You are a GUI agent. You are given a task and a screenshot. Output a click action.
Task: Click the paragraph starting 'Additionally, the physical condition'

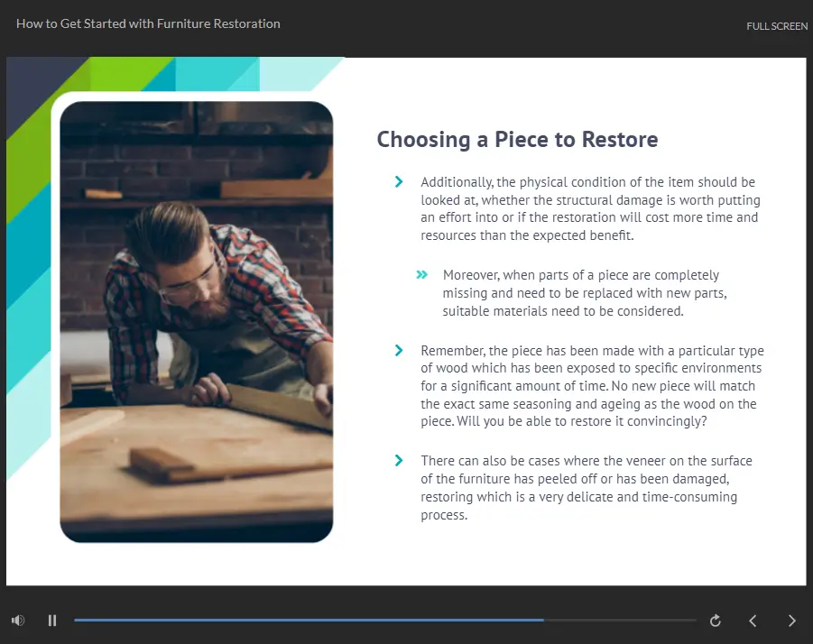tap(590, 208)
